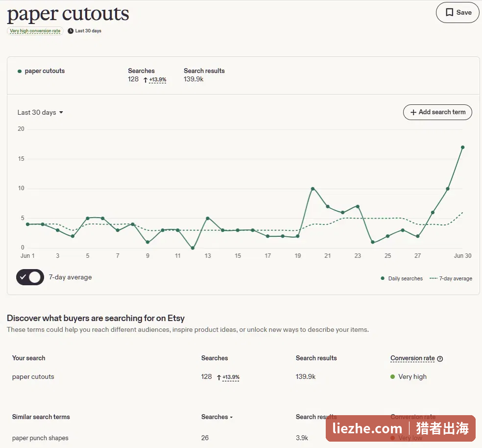Sort by the Searches column dropdown arrow
Screen dimensions: 482x448
click(x=231, y=418)
